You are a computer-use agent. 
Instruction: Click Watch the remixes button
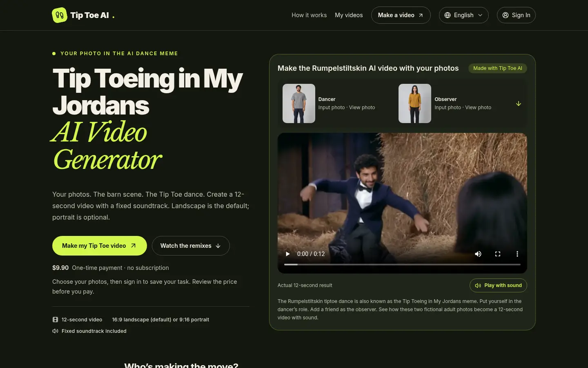[x=191, y=246]
